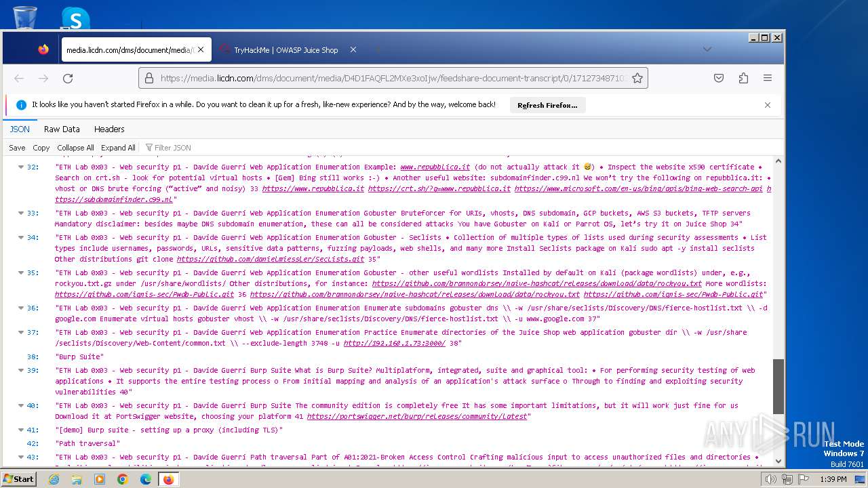The width and height of the screenshot is (868, 488).
Task: Click the network icon in system tray
Action: (787, 479)
